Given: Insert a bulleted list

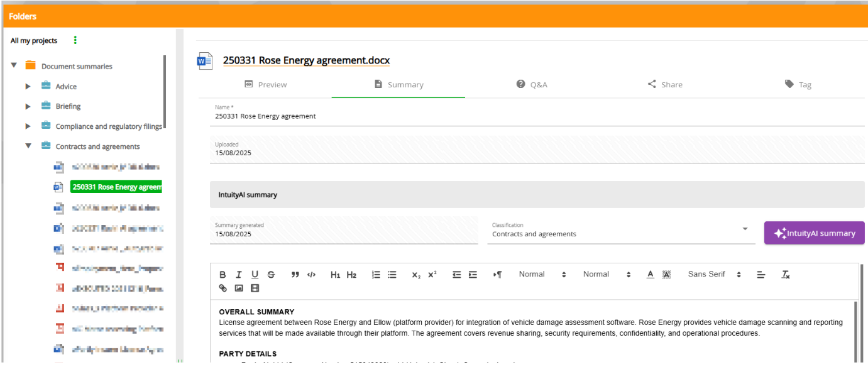Looking at the screenshot, I should pos(392,275).
